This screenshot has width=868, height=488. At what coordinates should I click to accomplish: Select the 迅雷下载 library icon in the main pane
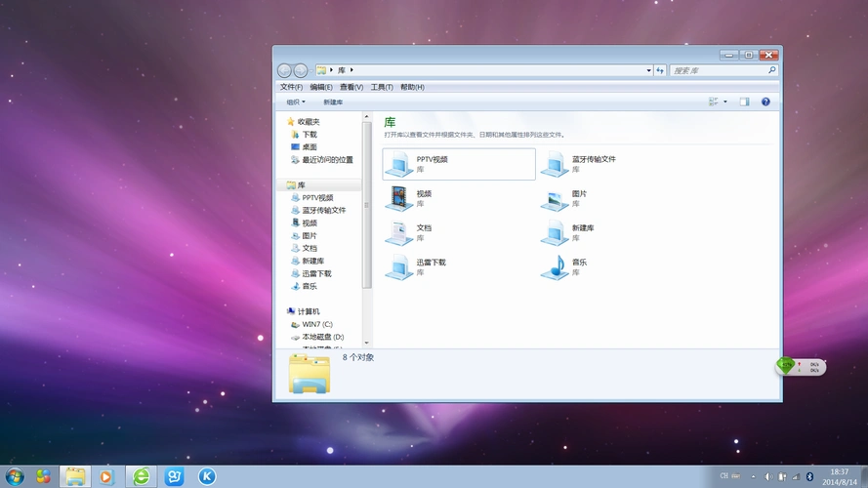(399, 266)
